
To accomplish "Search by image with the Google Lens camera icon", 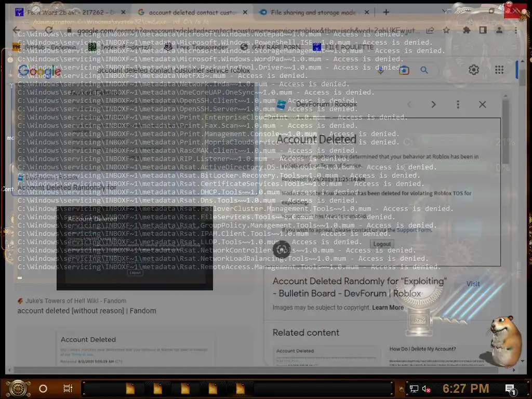I will (404, 70).
